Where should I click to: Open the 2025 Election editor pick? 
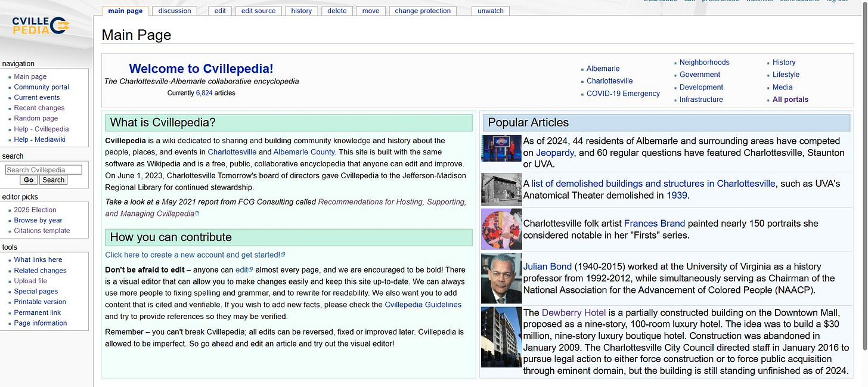coord(35,210)
